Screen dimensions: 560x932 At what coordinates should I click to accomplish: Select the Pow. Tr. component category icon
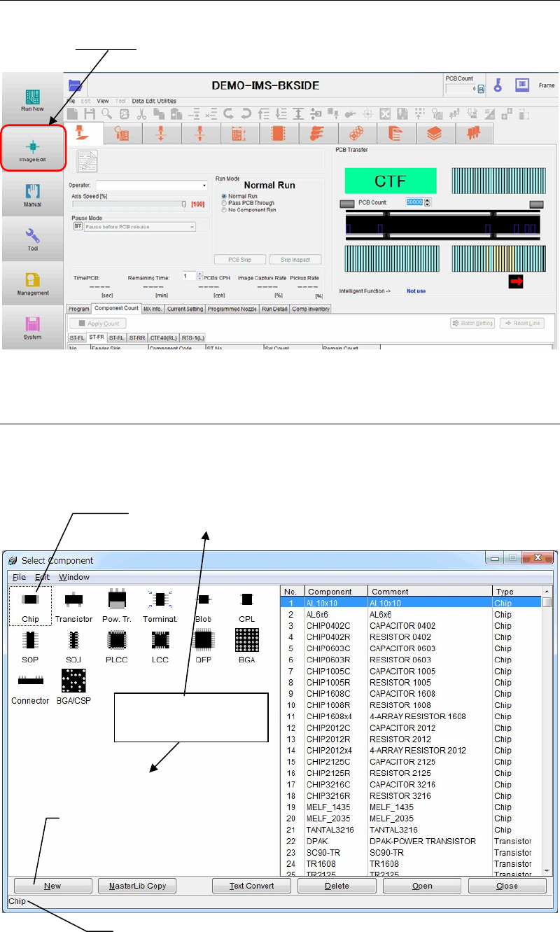click(116, 605)
